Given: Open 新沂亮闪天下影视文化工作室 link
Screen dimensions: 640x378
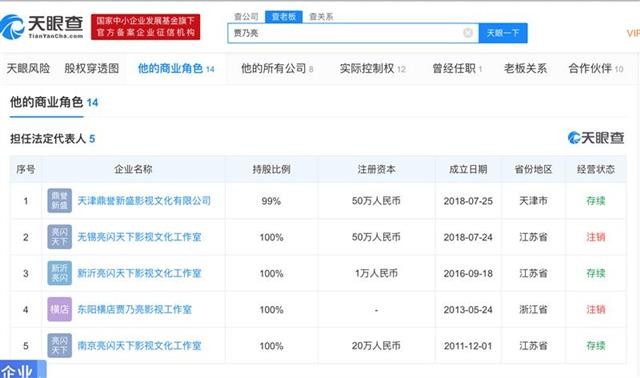Looking at the screenshot, I should coord(139,273).
